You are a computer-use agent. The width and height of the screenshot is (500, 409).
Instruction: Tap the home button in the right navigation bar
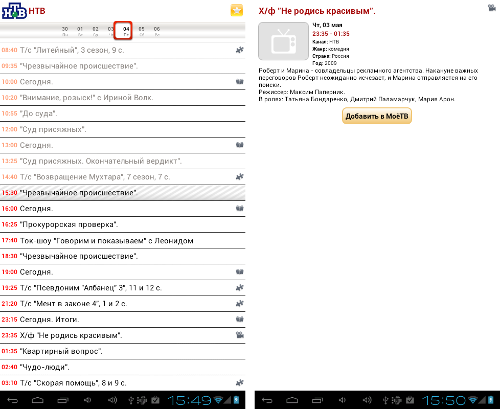pos(292,400)
